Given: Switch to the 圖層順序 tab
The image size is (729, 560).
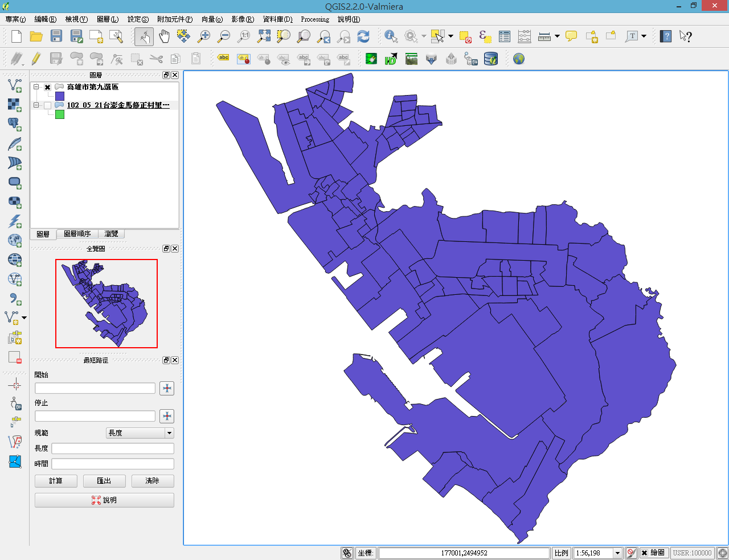Looking at the screenshot, I should (x=77, y=234).
